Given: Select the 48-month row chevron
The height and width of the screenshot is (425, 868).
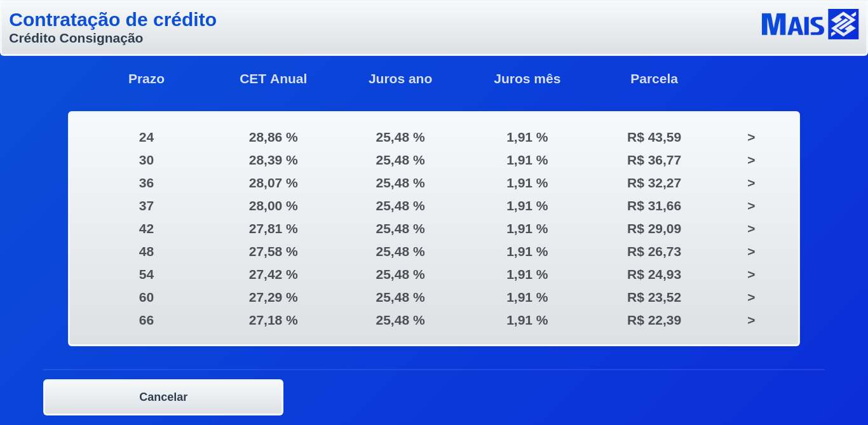Looking at the screenshot, I should pyautogui.click(x=751, y=252).
